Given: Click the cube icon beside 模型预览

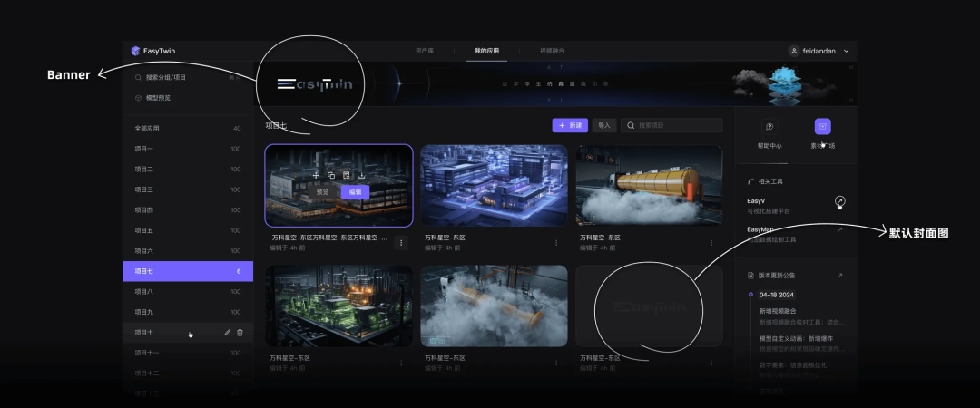Looking at the screenshot, I should click(138, 98).
